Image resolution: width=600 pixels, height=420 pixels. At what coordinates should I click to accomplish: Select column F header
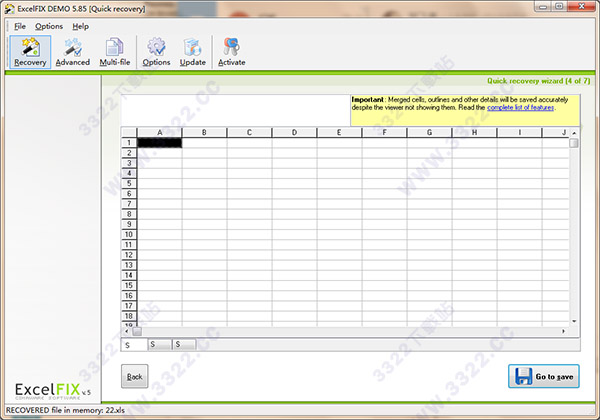[x=384, y=132]
